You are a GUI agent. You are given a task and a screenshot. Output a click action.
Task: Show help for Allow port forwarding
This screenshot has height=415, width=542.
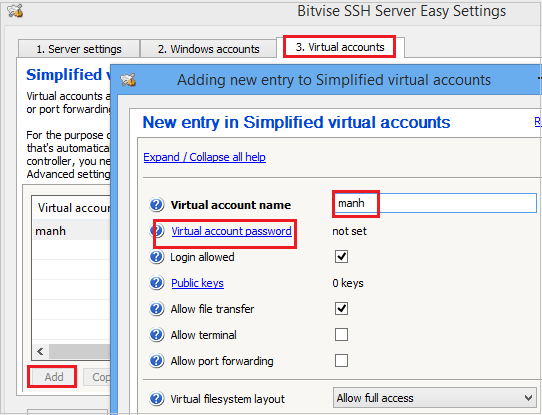(x=156, y=361)
